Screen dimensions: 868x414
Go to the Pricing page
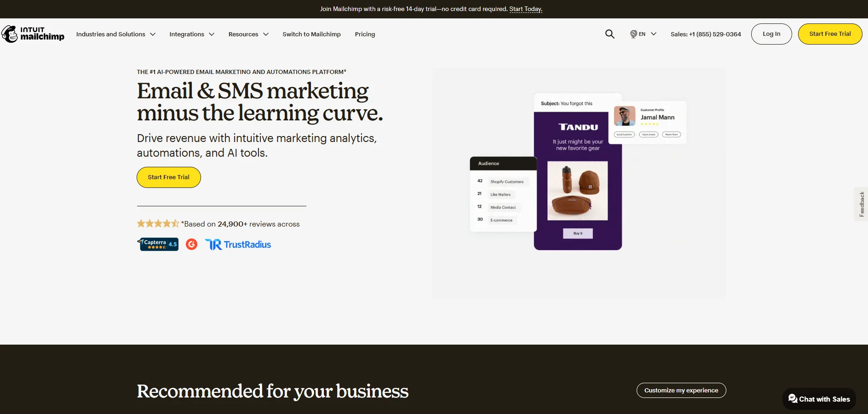click(x=365, y=34)
